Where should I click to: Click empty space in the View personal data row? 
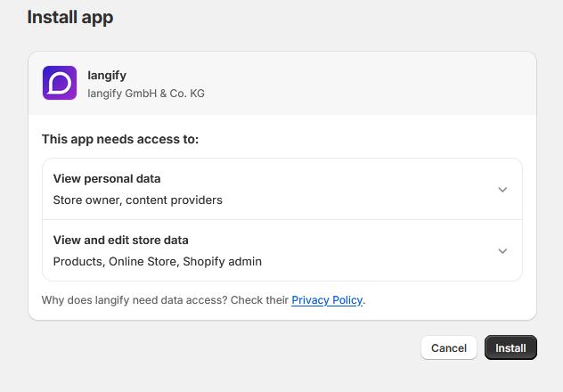pos(359,189)
